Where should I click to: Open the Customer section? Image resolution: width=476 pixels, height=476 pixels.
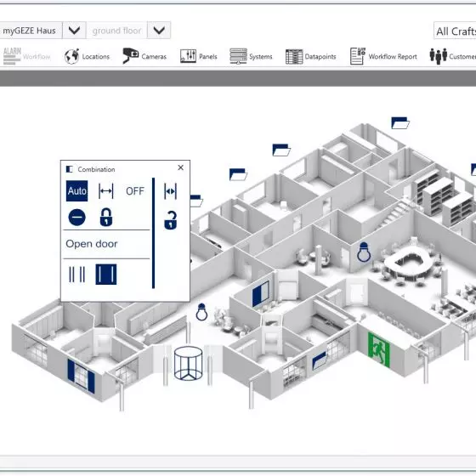click(x=452, y=56)
